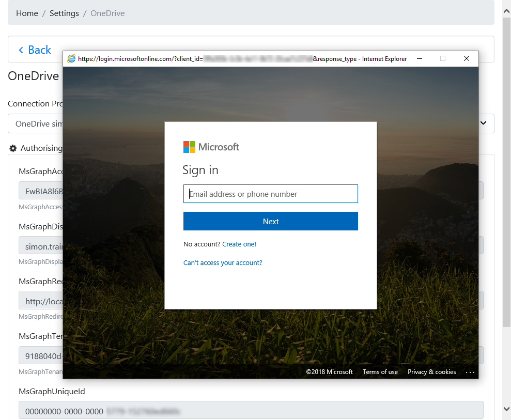The width and height of the screenshot is (511, 420).
Task: Click the Internet Explorer icon in popup title bar
Action: click(71, 59)
